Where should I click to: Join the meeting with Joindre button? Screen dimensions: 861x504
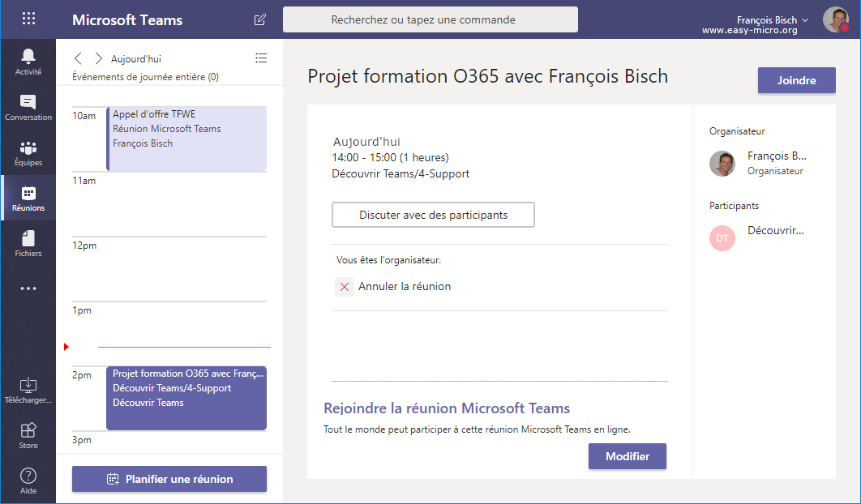click(x=796, y=80)
